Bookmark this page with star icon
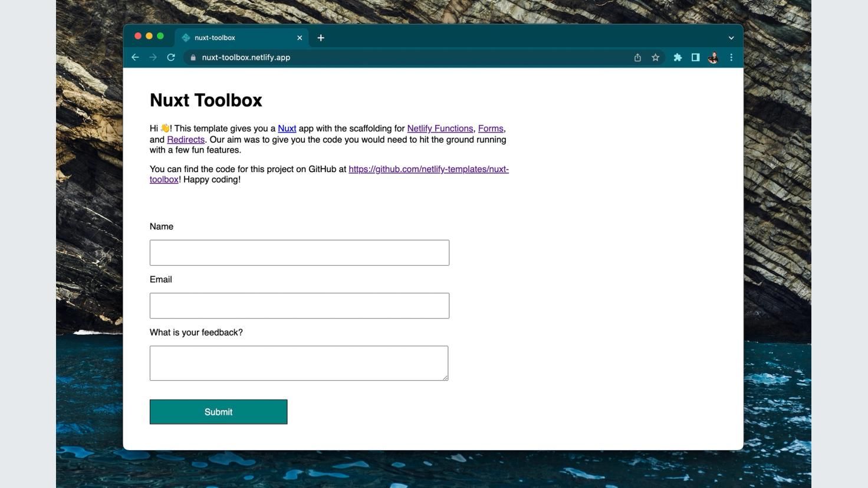This screenshot has width=868, height=488. click(655, 57)
